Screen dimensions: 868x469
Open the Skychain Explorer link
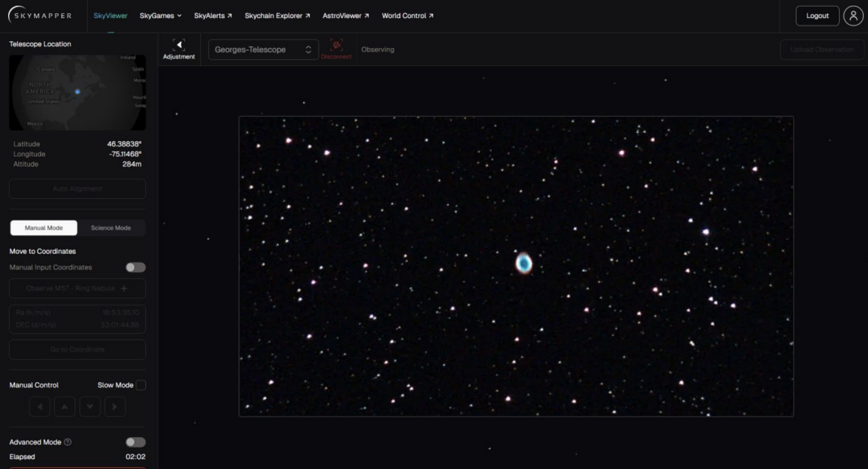click(277, 16)
